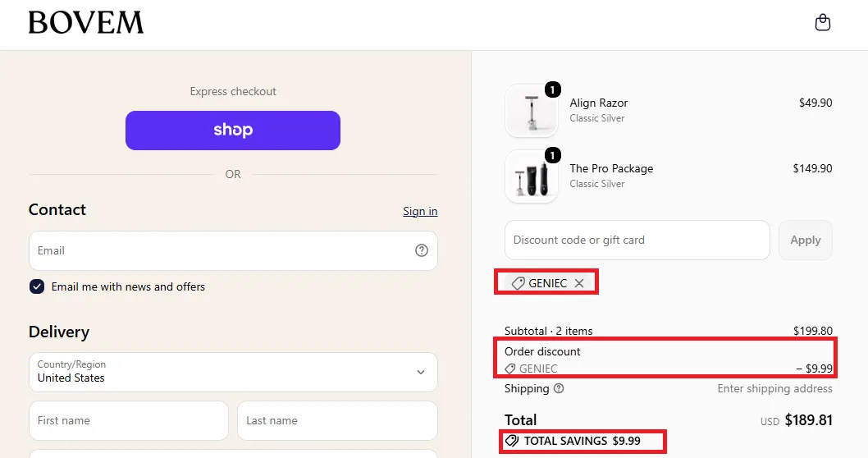Click the TOTAL SAVINGS $9.99 text
868x458 pixels.
(582, 441)
